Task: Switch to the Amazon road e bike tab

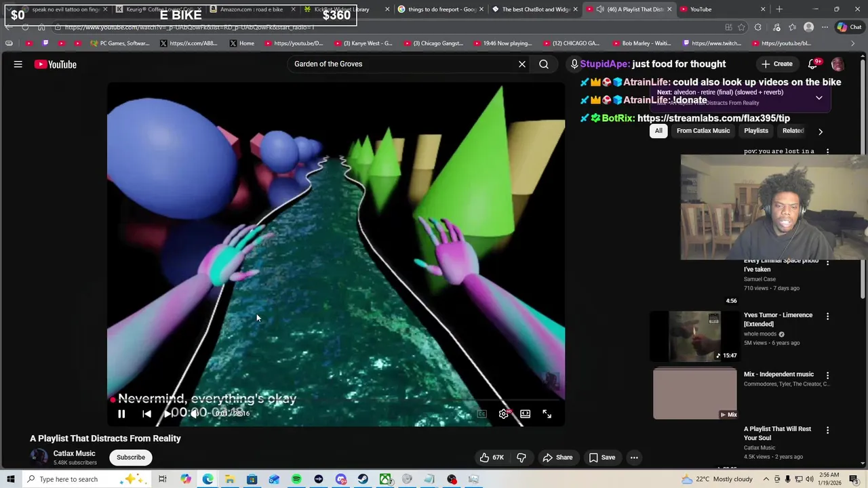Action: [x=251, y=9]
